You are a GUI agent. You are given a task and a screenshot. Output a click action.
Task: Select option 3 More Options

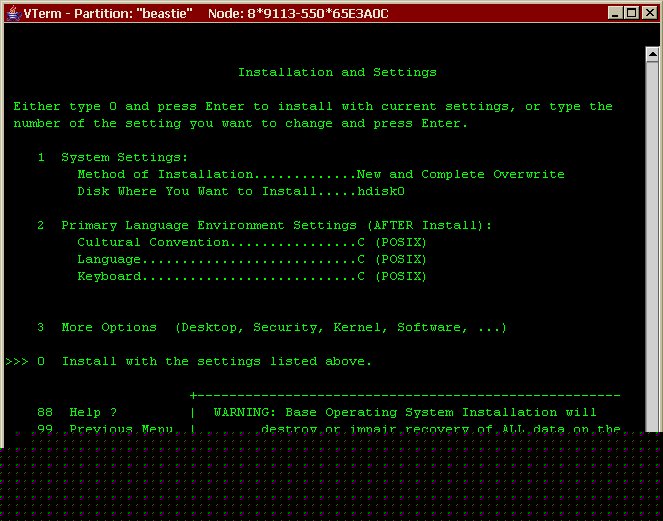[108, 327]
